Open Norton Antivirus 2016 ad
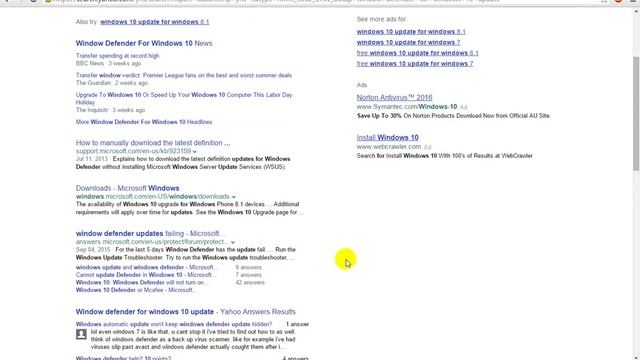Image resolution: width=640 pixels, height=360 pixels. click(x=394, y=98)
